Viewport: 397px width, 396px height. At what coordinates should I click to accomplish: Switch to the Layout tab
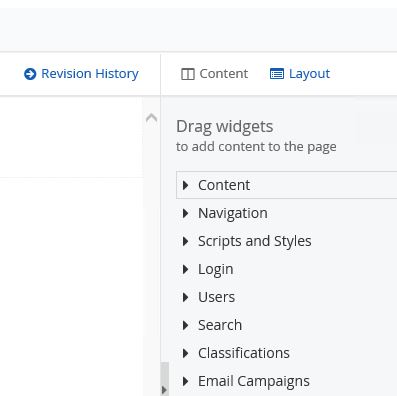coord(300,74)
